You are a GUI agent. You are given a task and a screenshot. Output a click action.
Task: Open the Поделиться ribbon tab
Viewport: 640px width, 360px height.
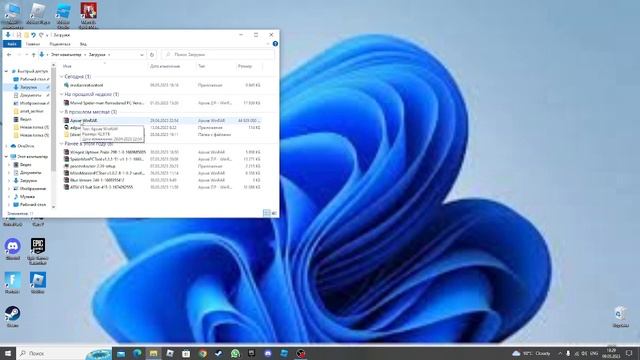(60, 44)
